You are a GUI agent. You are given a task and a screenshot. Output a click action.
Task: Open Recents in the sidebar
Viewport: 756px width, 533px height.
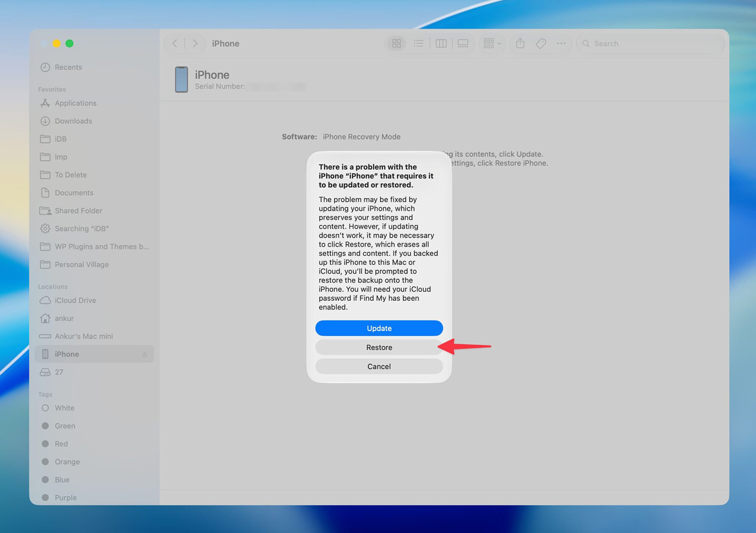tap(94, 67)
